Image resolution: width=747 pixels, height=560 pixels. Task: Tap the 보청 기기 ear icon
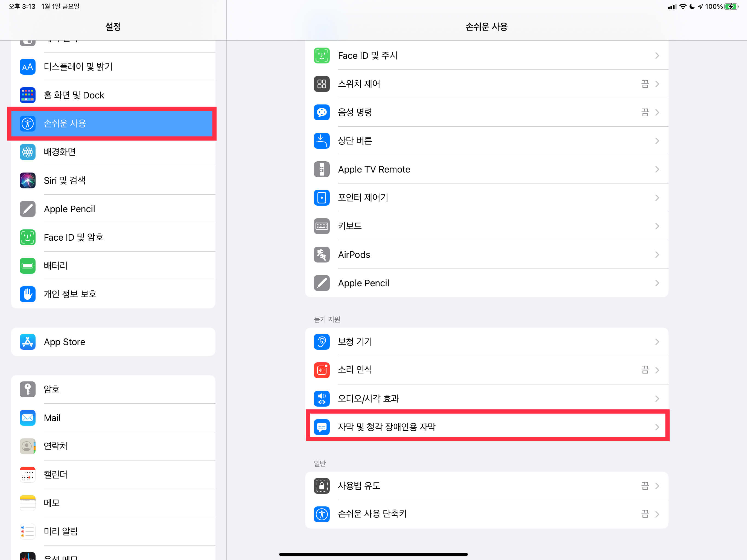tap(322, 342)
